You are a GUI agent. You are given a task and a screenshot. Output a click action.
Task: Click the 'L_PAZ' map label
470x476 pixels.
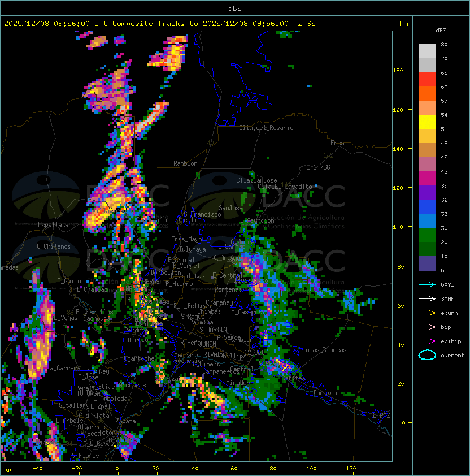pos(381,416)
